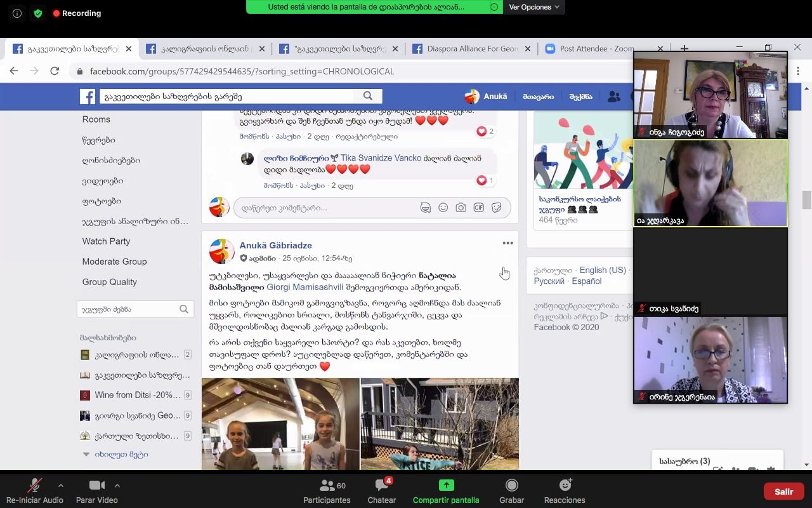Image resolution: width=812 pixels, height=508 pixels.
Task: Click the Re-Iniciar Audio microphone icon
Action: 34,486
